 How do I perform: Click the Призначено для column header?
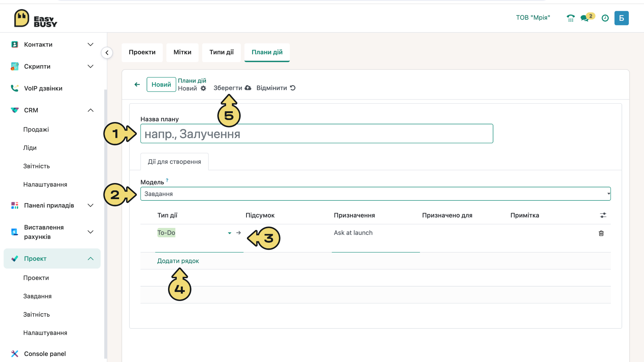447,215
